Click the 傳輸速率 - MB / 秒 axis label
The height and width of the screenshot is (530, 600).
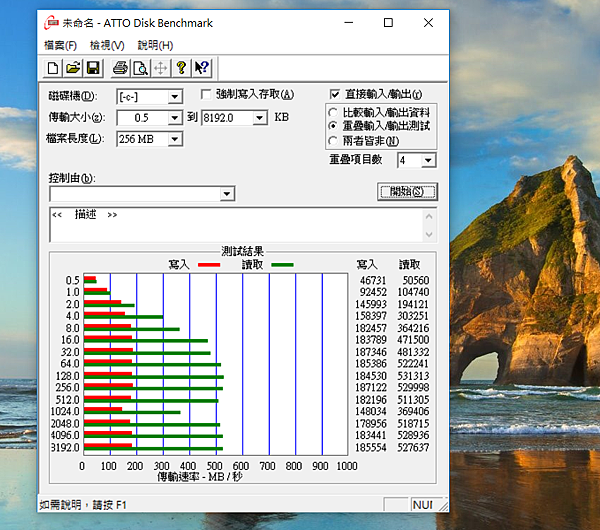pyautogui.click(x=200, y=477)
